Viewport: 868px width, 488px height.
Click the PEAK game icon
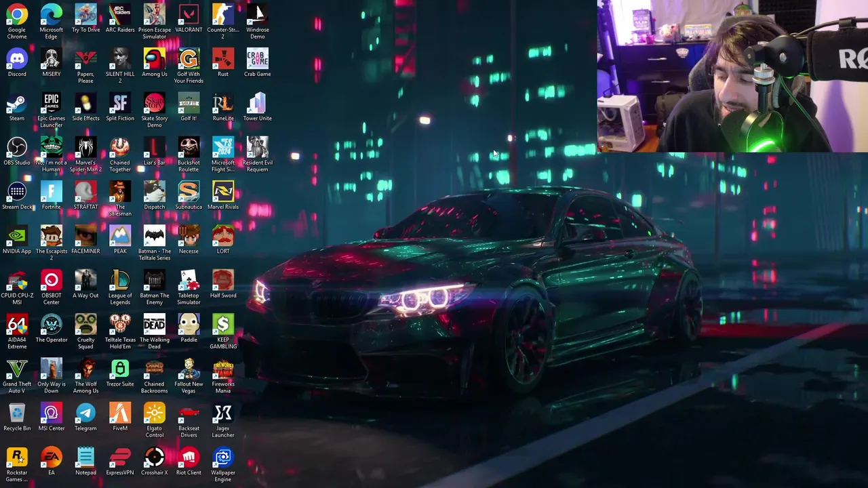[120, 236]
